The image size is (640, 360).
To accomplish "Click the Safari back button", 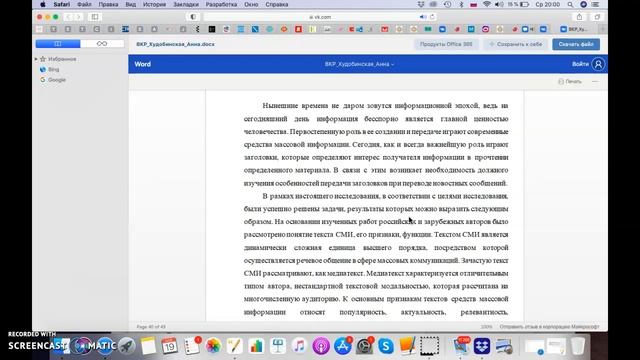I will [x=68, y=17].
